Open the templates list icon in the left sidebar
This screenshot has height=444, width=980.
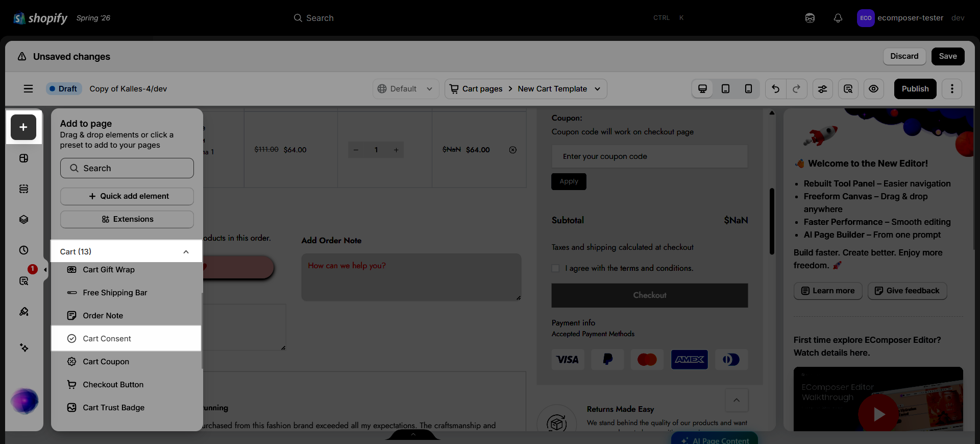point(23,189)
